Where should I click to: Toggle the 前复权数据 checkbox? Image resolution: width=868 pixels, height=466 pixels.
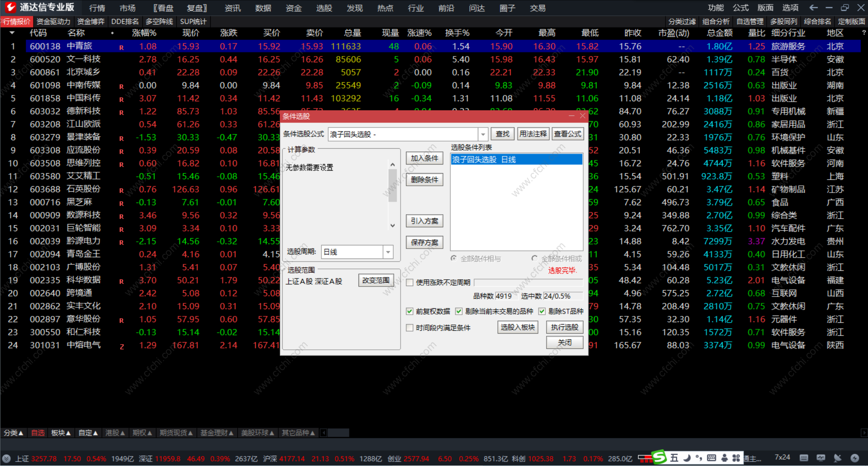tap(410, 311)
